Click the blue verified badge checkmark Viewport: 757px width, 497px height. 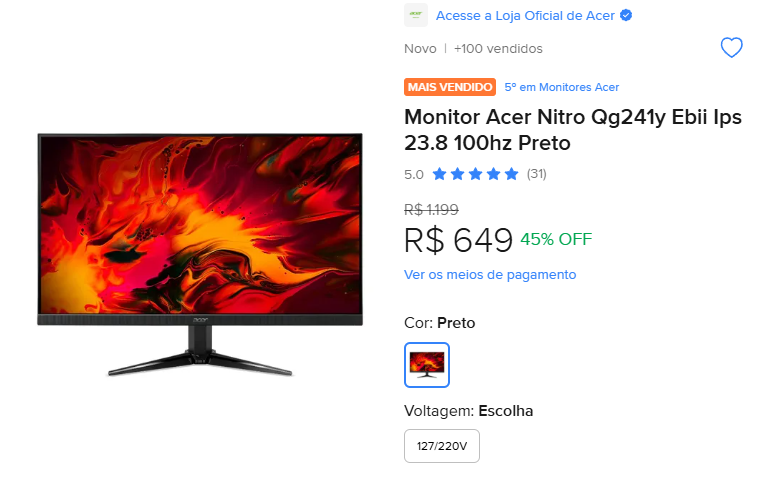(x=626, y=15)
